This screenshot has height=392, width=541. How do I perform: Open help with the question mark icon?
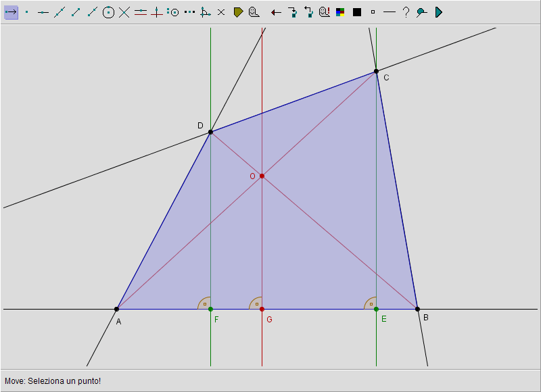pos(406,12)
